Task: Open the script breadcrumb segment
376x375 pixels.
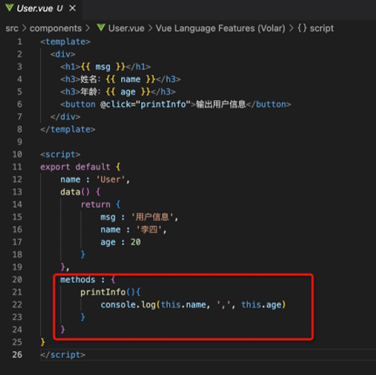Action: 321,29
